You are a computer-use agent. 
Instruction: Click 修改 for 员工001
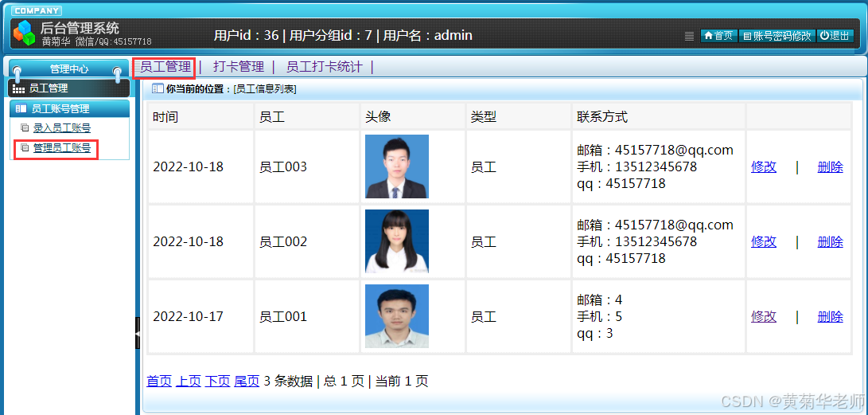pyautogui.click(x=763, y=316)
